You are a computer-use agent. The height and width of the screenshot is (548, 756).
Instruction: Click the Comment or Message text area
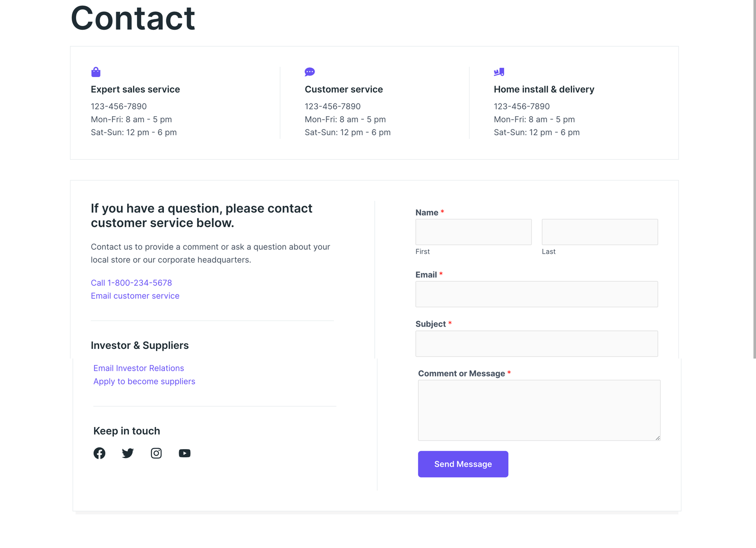pos(539,410)
